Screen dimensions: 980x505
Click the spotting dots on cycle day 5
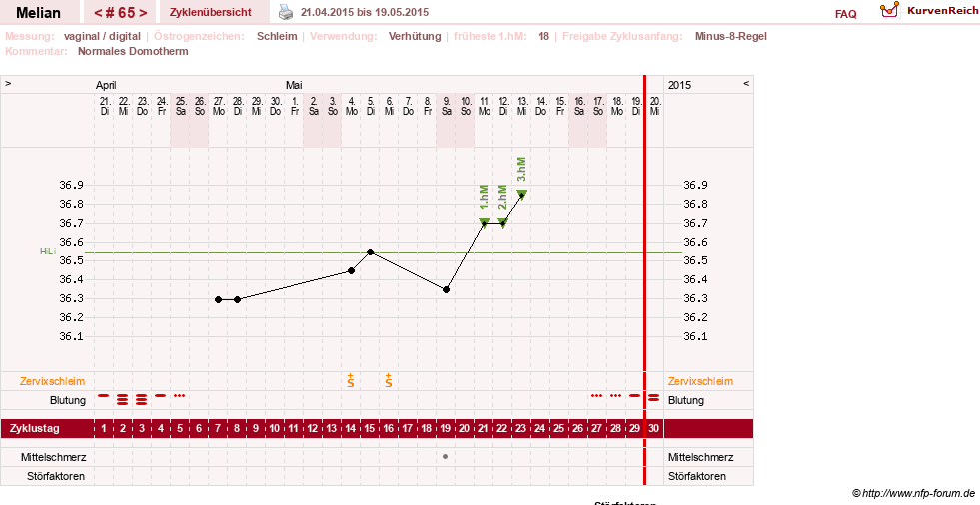tap(180, 396)
